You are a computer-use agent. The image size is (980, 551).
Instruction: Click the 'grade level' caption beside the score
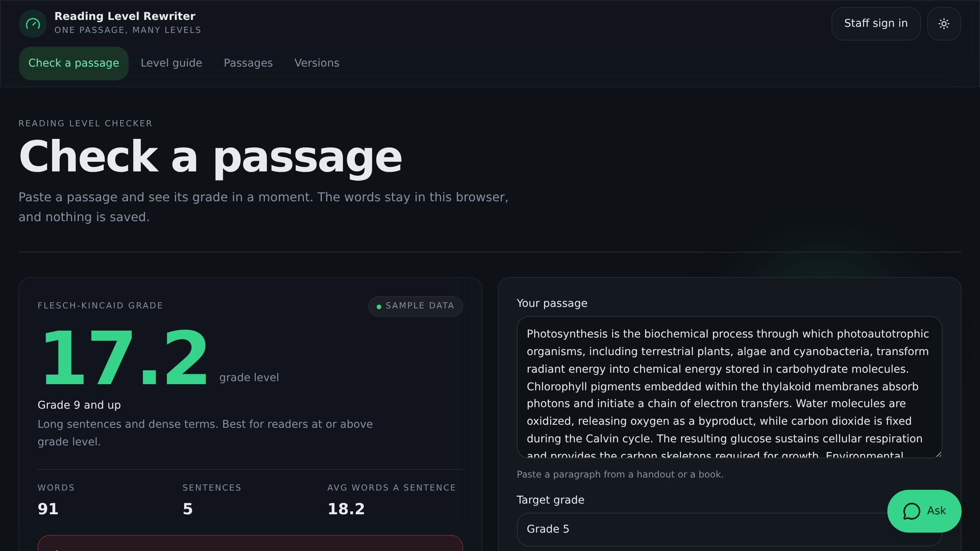click(249, 378)
